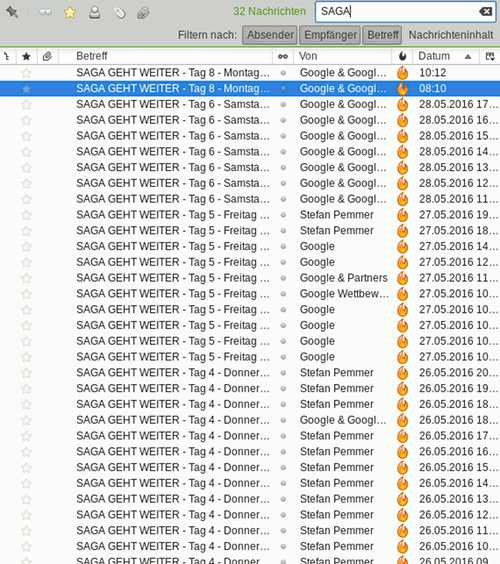500x564 pixels.
Task: Toggle the Empfänger filter button
Action: tap(330, 35)
